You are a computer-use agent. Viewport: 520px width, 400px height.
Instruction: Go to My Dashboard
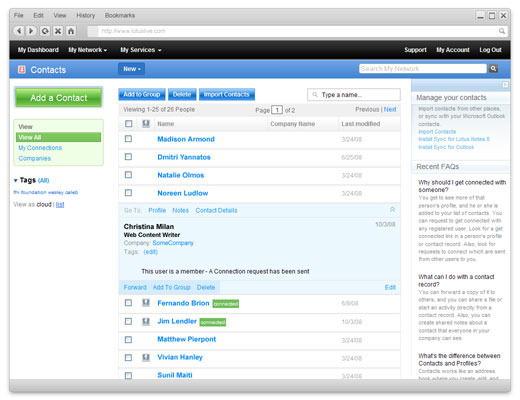click(38, 50)
